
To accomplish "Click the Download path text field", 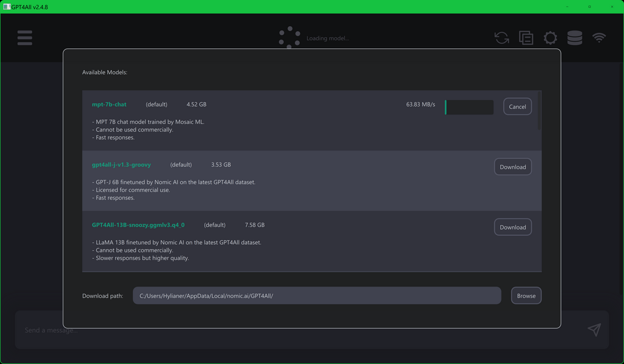I will [317, 296].
